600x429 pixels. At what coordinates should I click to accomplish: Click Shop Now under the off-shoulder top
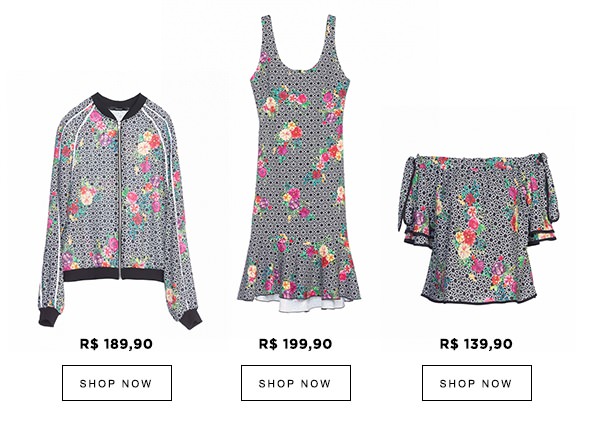[x=477, y=383]
